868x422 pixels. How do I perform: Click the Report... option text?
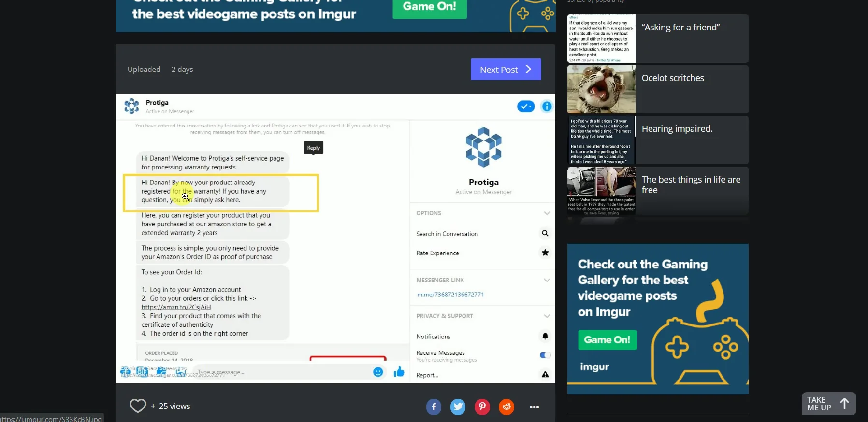(x=427, y=375)
